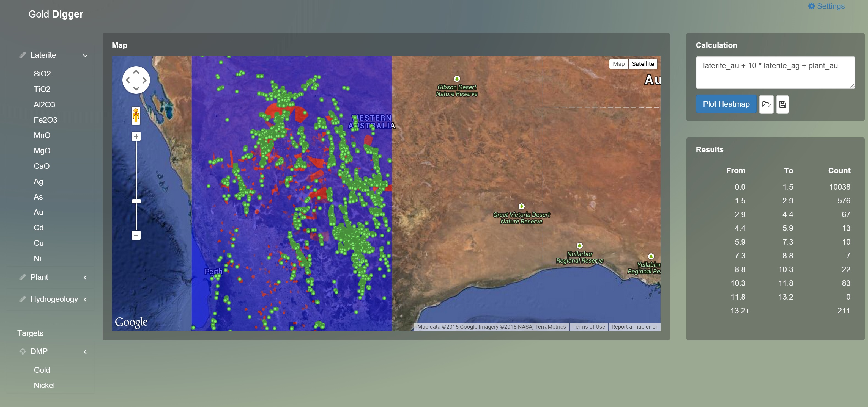
Task: Toggle the Gold targets layer
Action: 42,370
